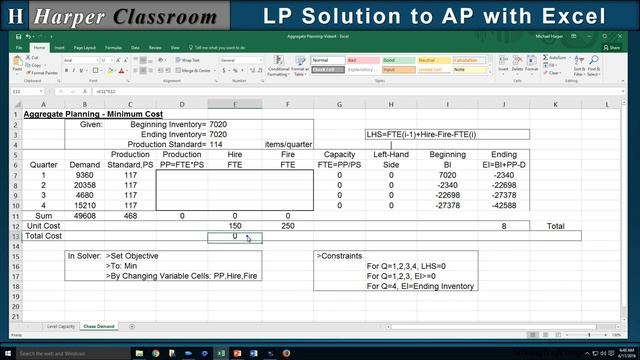Screen dimensions: 640x360
Task: Open PowerPoint from the taskbar
Action: pyautogui.click(x=237, y=353)
